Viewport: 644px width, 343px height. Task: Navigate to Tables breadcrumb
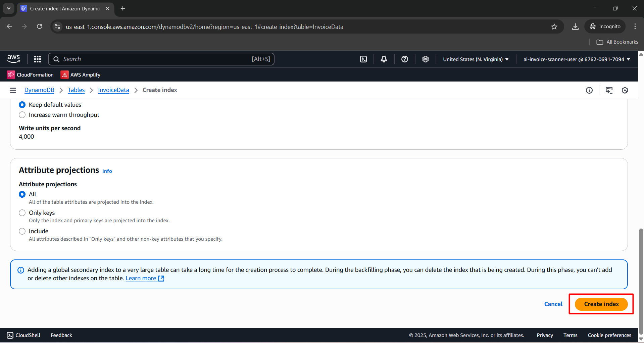pyautogui.click(x=76, y=90)
